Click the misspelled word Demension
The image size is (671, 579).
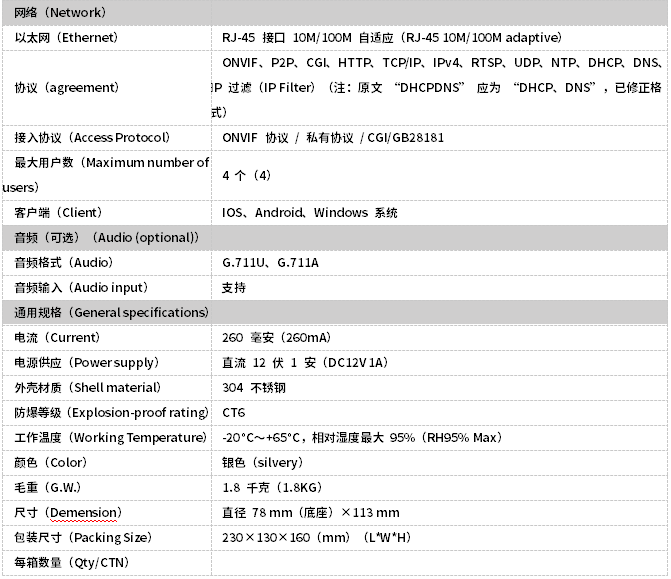point(84,513)
